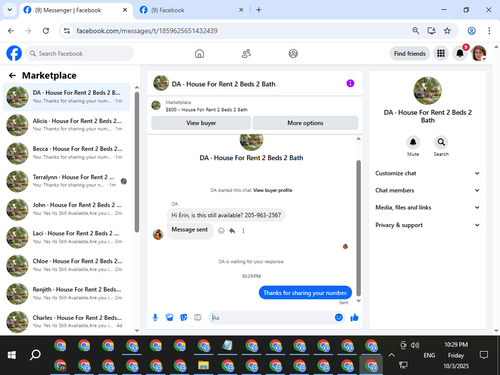
Task: Open conversation information purple icon
Action: 350,83
